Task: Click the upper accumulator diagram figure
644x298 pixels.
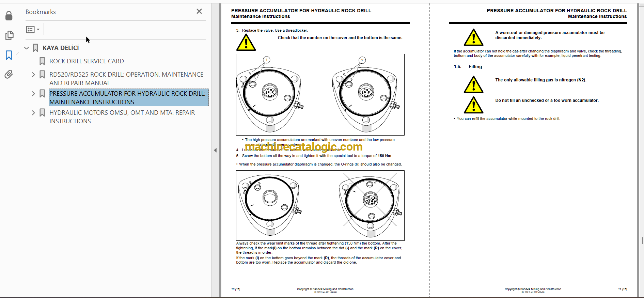Action: click(x=320, y=95)
